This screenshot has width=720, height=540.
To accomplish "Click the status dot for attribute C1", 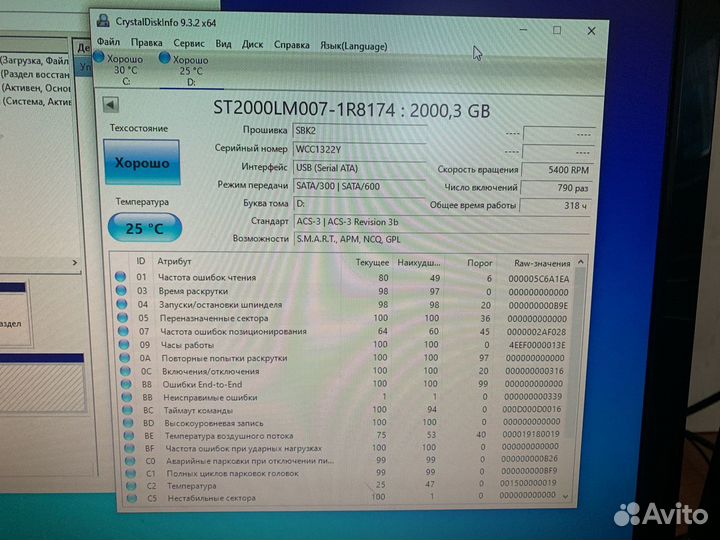I will coord(131,472).
